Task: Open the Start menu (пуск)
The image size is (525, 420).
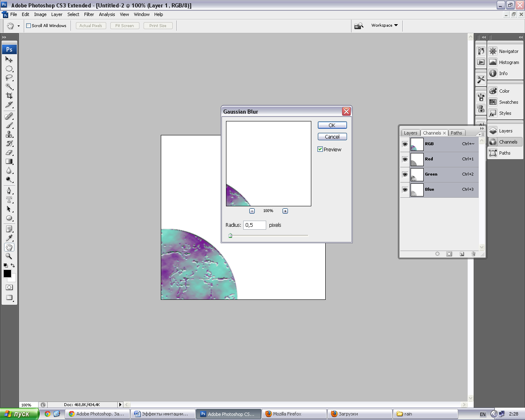Action: (19, 414)
